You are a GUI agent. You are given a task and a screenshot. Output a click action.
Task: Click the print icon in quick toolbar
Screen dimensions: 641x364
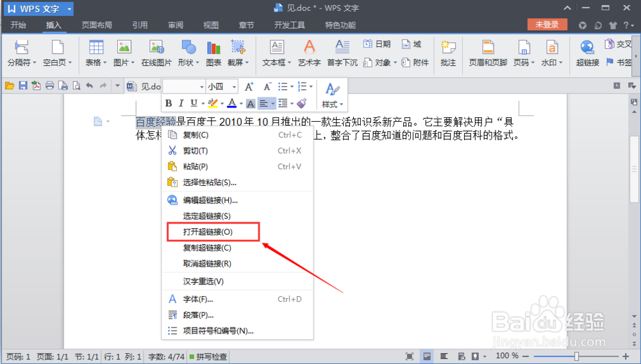pyautogui.click(x=49, y=86)
